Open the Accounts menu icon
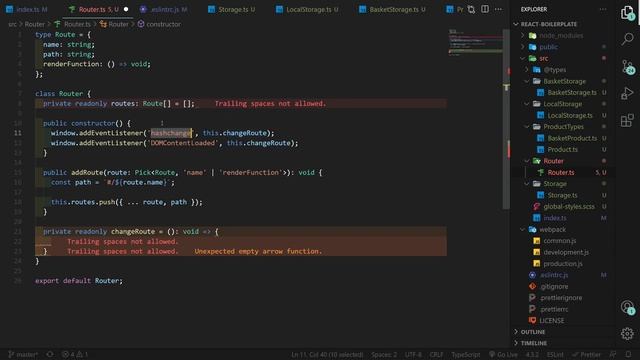 [x=627, y=307]
